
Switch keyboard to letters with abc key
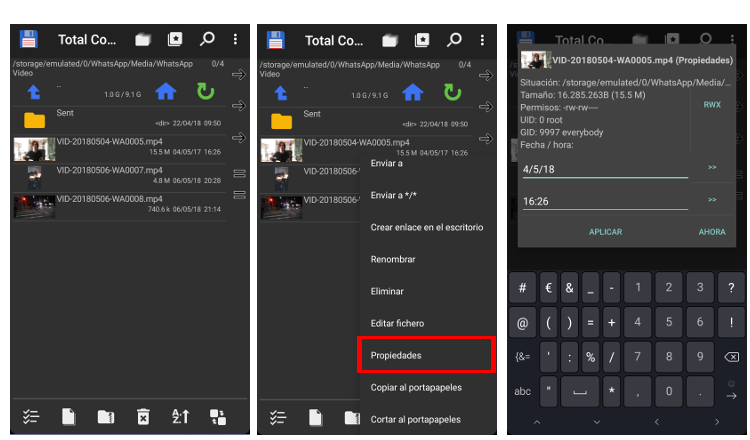[x=522, y=391]
